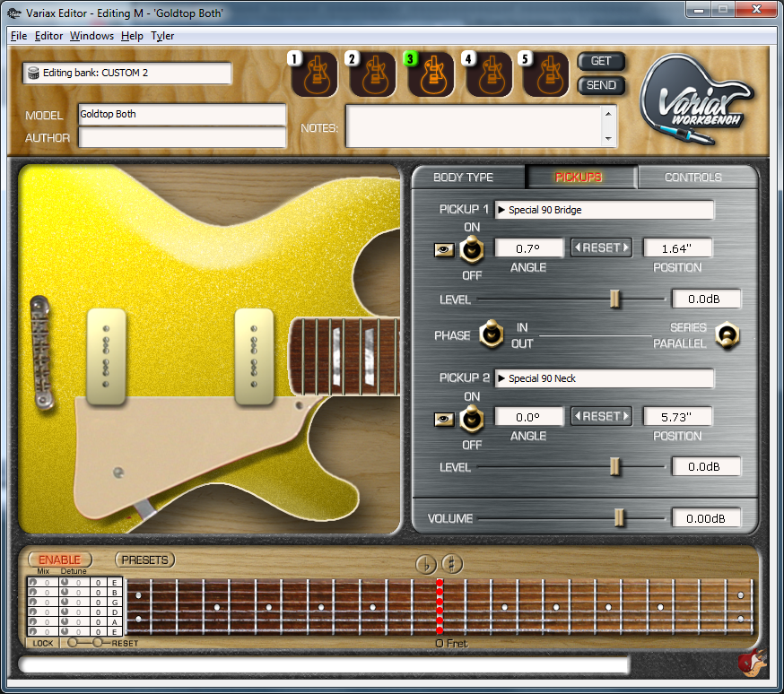Screen dimensions: 784x694
Task: Click the Notes scroll up arrow
Action: (608, 115)
